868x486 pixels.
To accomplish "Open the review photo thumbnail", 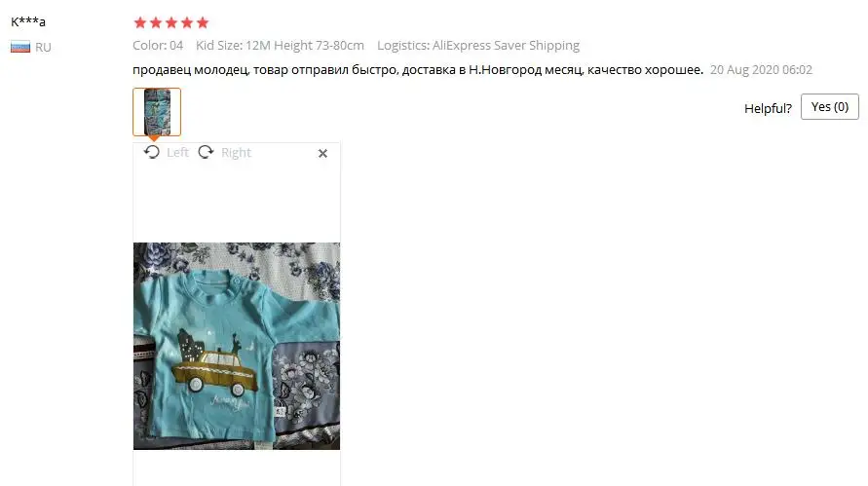I will coord(157,112).
